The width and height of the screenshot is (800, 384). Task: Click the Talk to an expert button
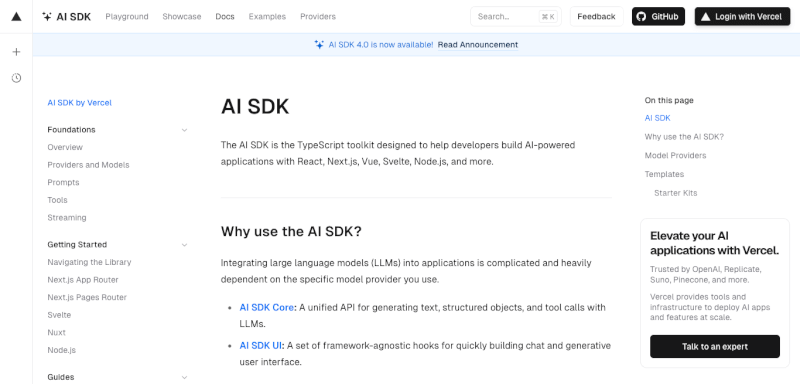715,346
